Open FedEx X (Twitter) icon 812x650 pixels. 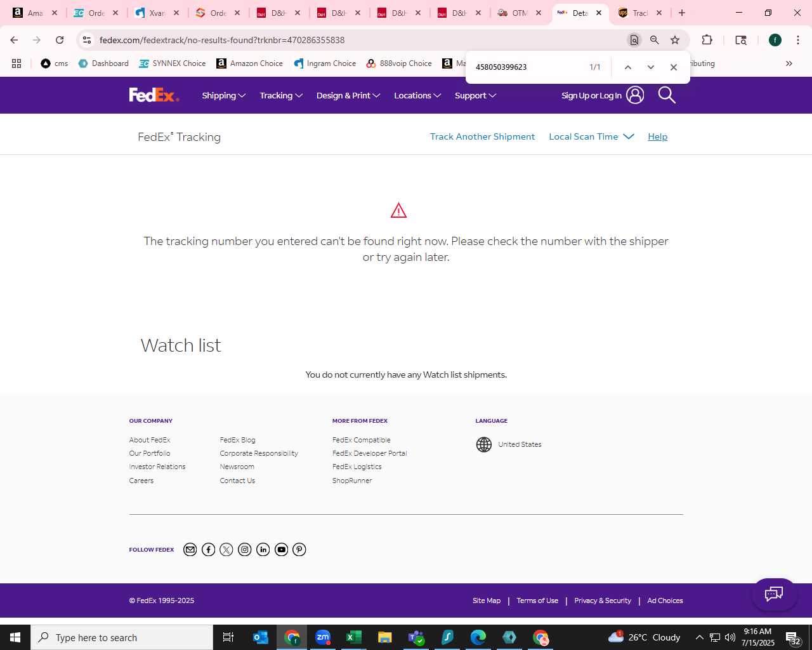pyautogui.click(x=226, y=550)
